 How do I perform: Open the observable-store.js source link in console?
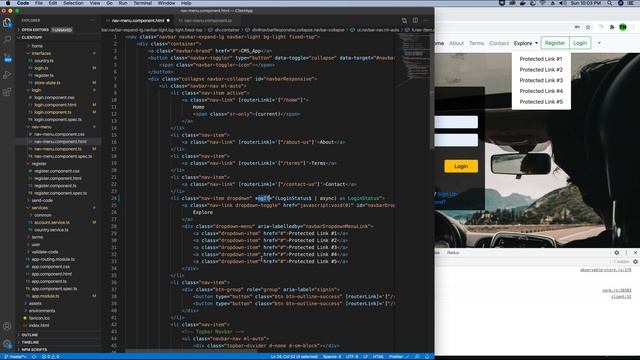pos(605,270)
